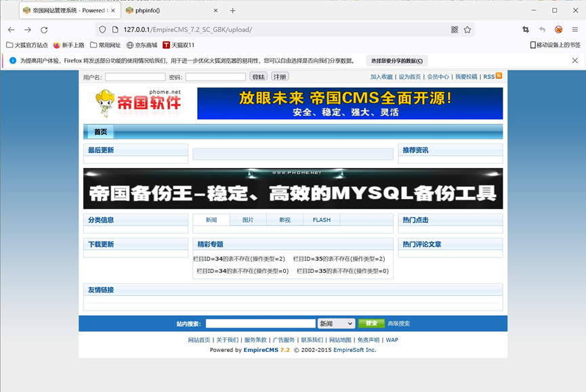Click the EmpireCMS footer link
The width and height of the screenshot is (586, 392).
point(261,350)
